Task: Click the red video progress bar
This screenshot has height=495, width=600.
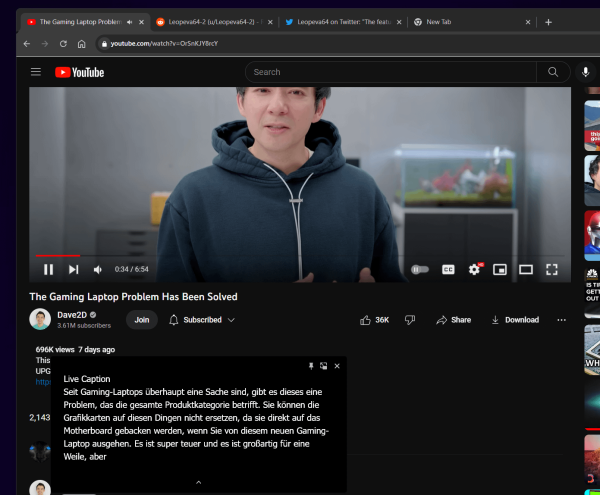Action: click(58, 256)
